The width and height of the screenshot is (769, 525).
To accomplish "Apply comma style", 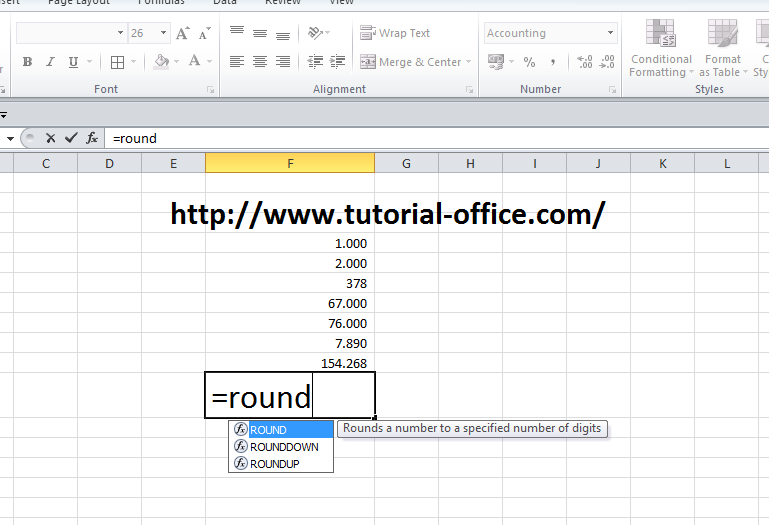I will pos(553,62).
